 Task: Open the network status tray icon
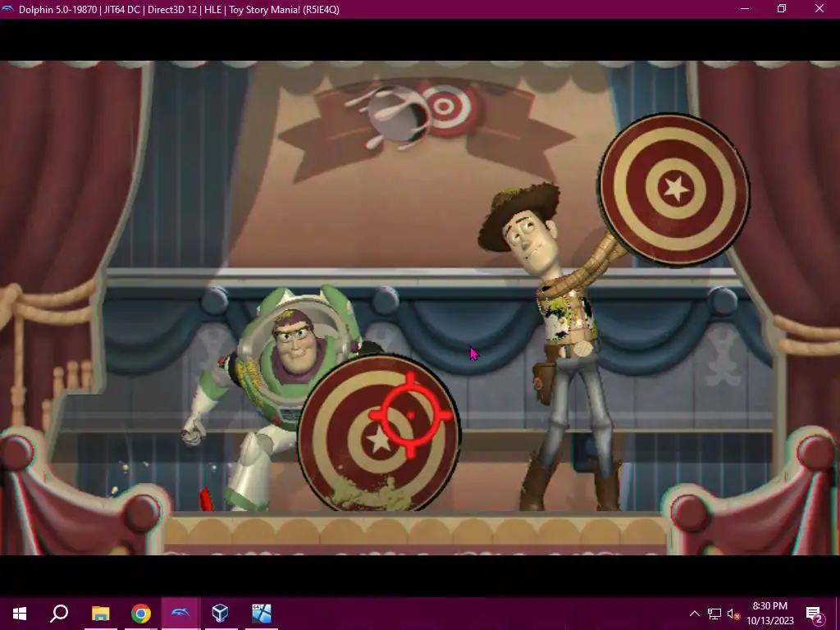click(x=714, y=614)
